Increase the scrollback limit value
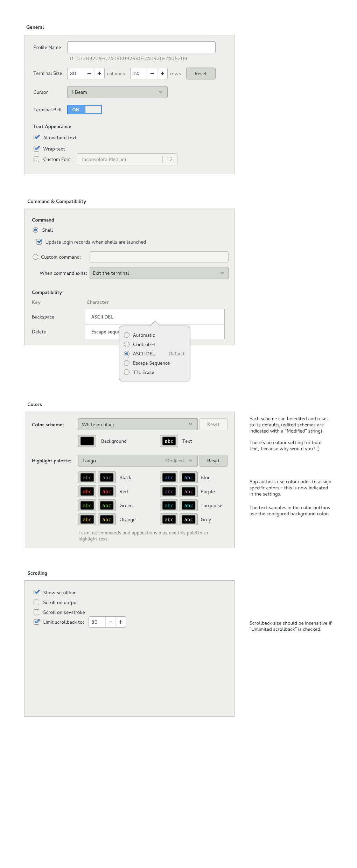Viewport: 357px width, 868px height. 121,622
